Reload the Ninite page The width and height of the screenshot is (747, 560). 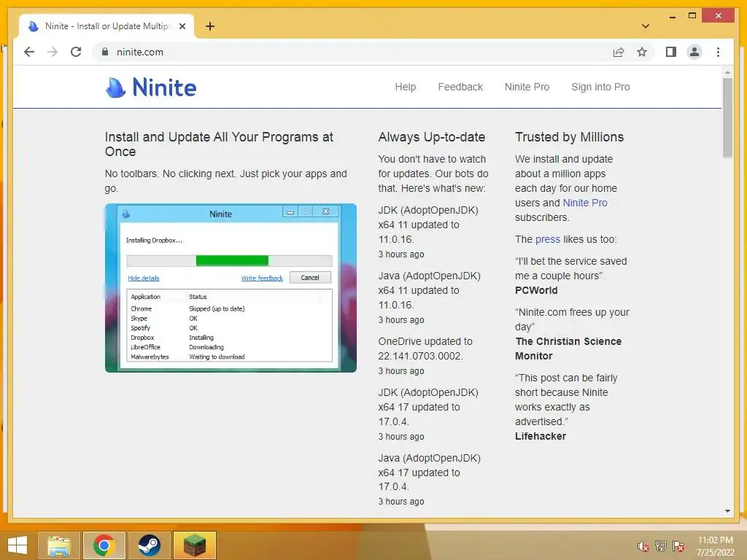[76, 52]
